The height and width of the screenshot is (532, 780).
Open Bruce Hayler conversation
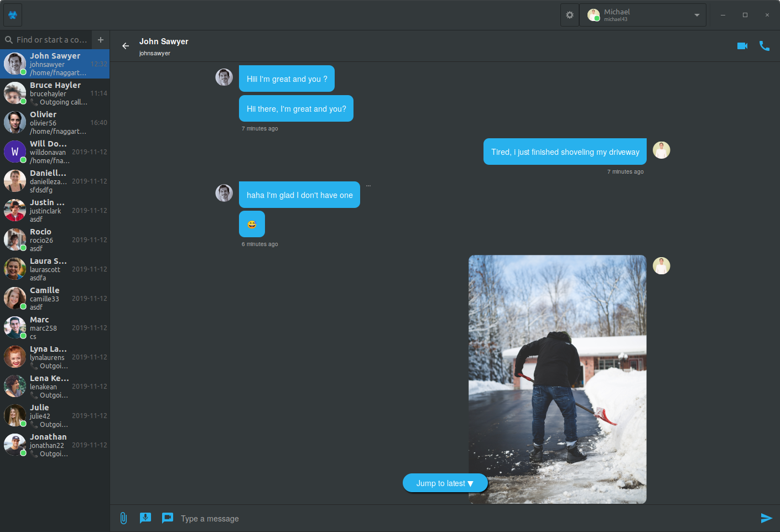(55, 93)
